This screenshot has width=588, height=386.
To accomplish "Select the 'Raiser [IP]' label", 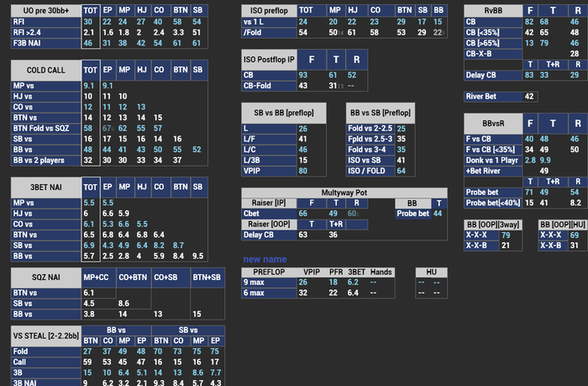I will (x=269, y=203).
